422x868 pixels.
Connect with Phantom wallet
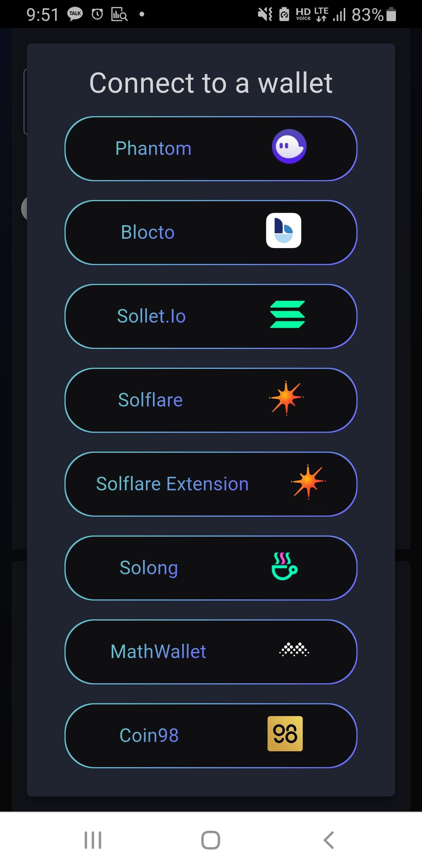point(153,148)
